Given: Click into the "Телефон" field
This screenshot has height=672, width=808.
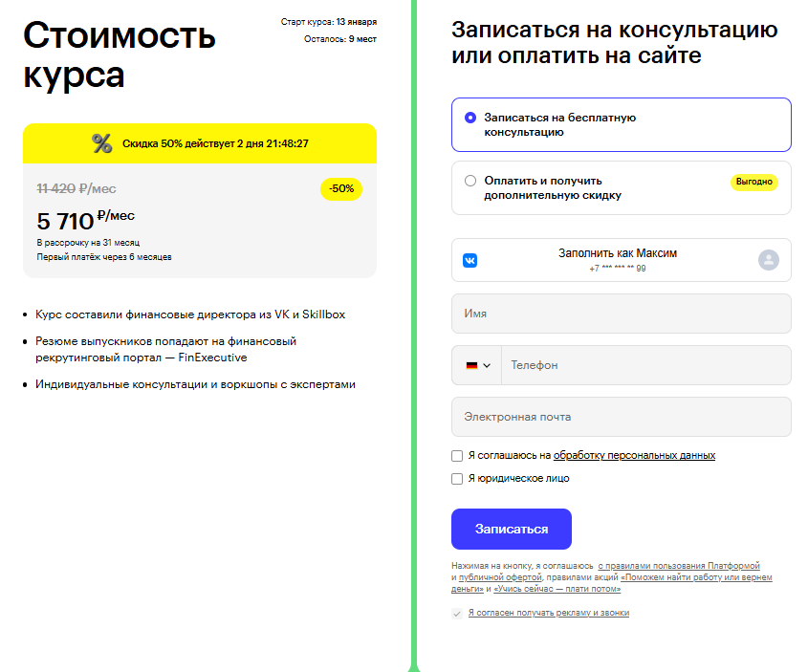Looking at the screenshot, I should [645, 365].
